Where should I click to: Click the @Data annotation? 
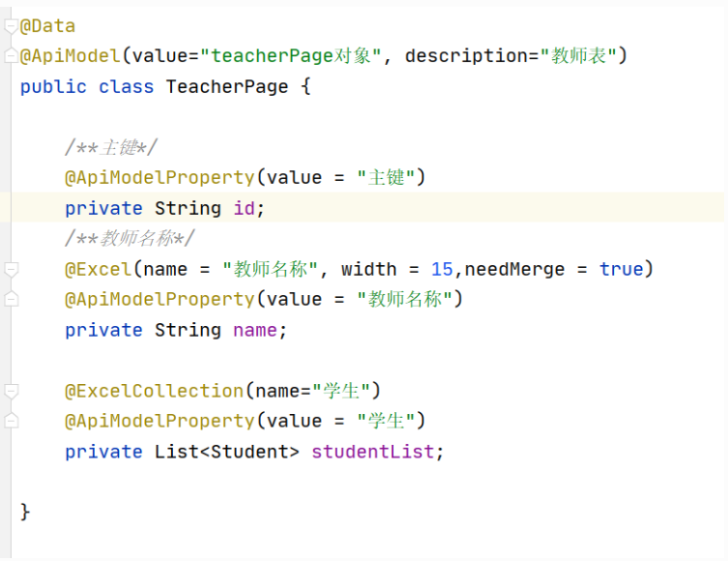click(x=47, y=26)
